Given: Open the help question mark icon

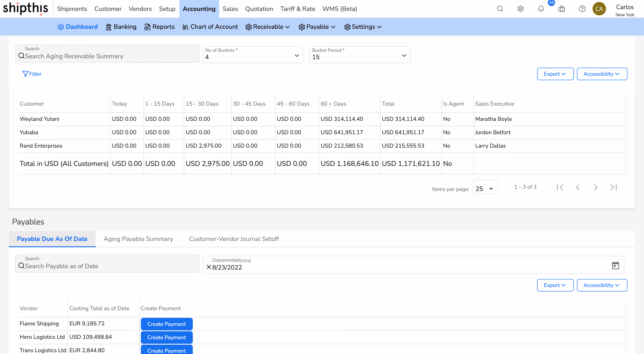Looking at the screenshot, I should tap(582, 9).
